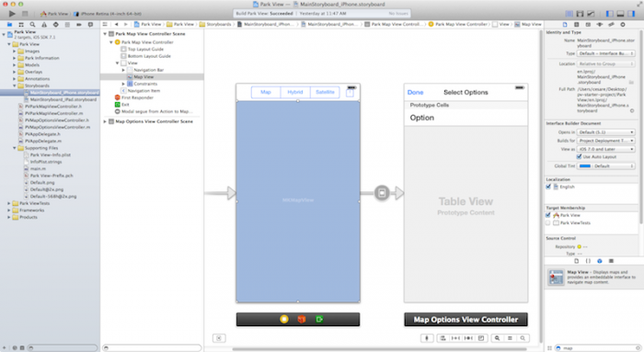Toggle Use Auto Layout checkbox
Image resolution: width=644 pixels, height=352 pixels.
pyautogui.click(x=579, y=157)
